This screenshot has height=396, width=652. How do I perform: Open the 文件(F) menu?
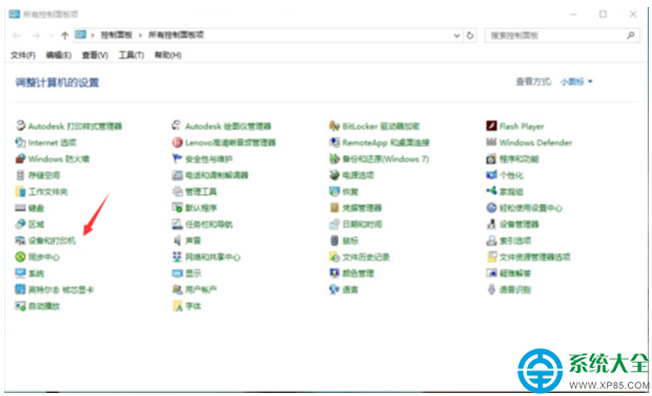click(x=23, y=55)
